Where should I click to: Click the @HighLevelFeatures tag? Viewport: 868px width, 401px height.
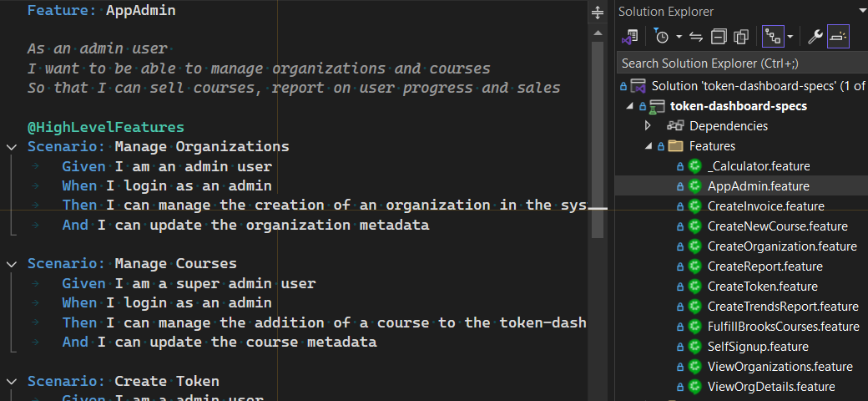106,127
